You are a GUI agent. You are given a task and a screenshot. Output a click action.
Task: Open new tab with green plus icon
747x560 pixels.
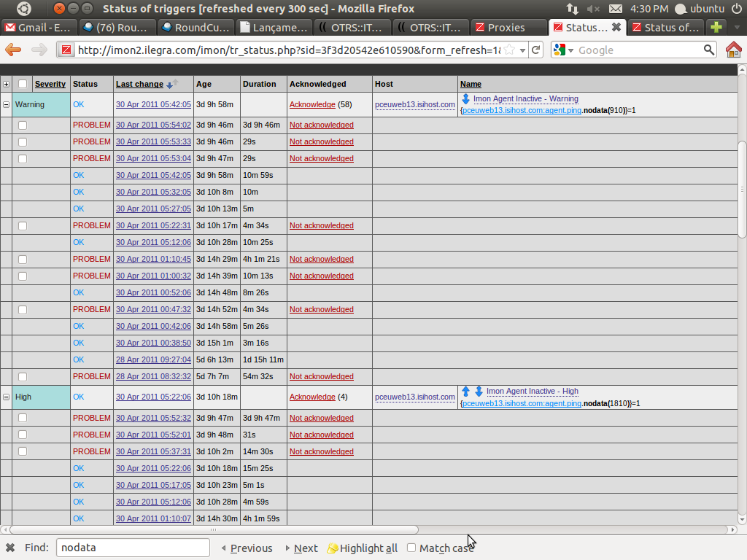coord(716,27)
